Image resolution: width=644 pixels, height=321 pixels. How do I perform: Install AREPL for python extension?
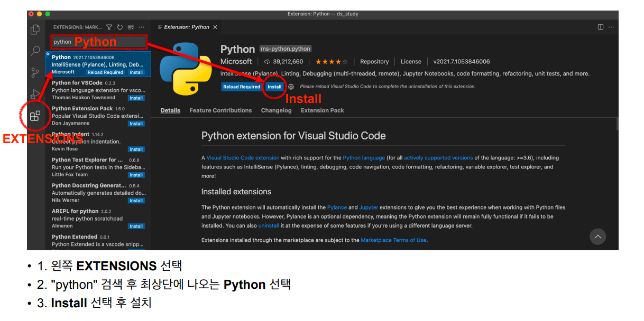(x=136, y=226)
